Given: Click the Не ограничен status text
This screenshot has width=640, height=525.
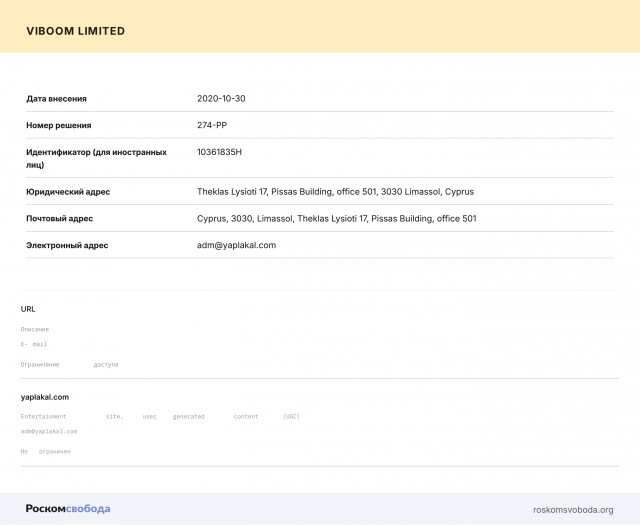Looking at the screenshot, I should 46,452.
